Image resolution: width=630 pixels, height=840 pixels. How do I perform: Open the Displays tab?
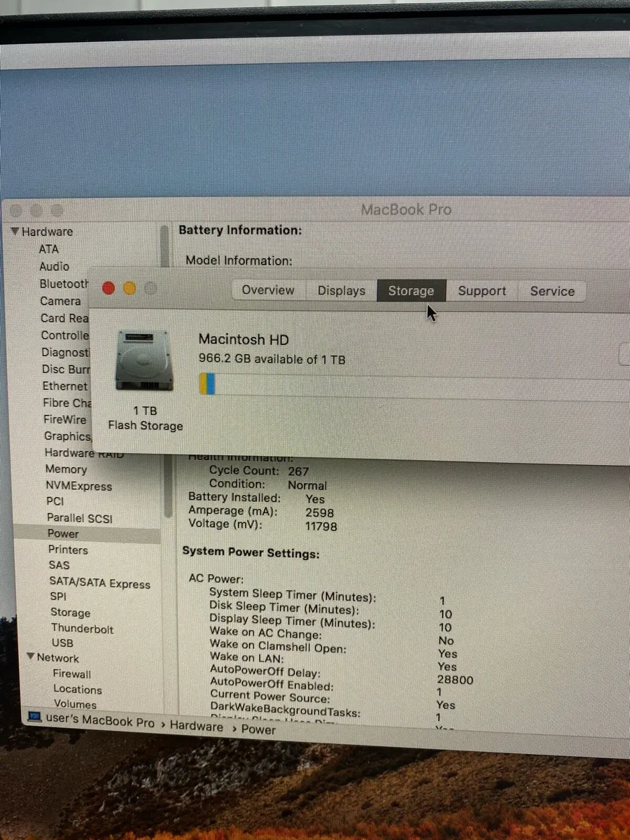(342, 291)
